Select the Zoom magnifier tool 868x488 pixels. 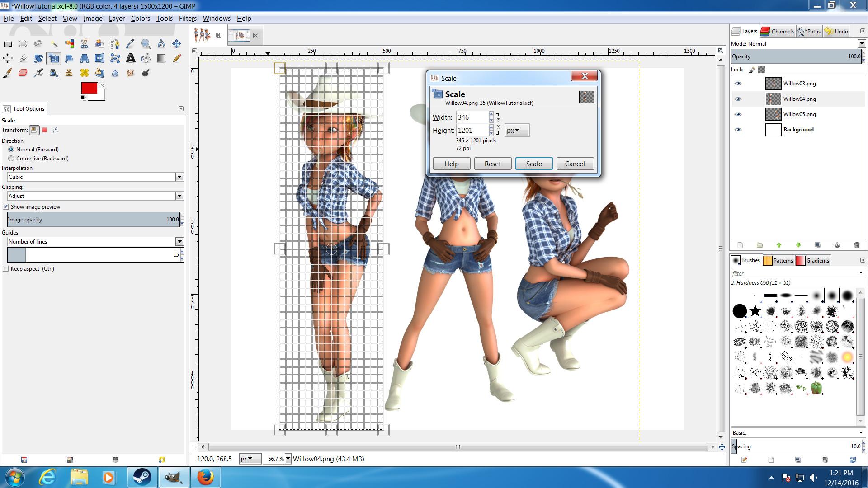point(146,44)
